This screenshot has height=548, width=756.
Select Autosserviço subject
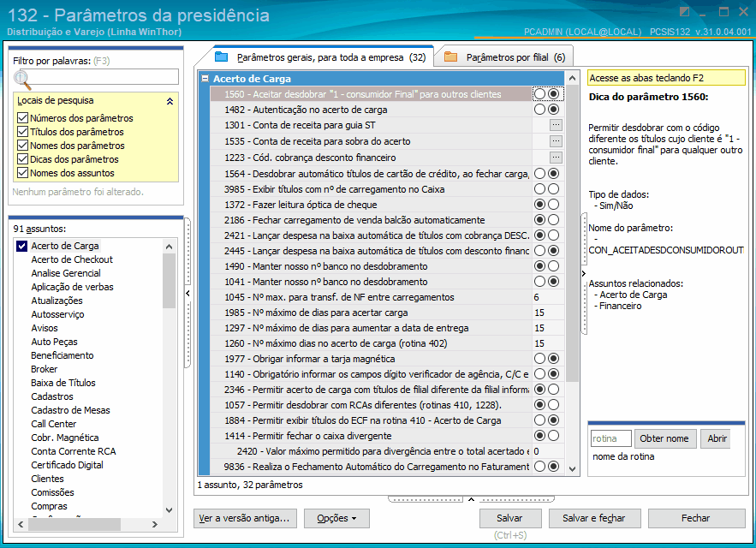(x=57, y=314)
